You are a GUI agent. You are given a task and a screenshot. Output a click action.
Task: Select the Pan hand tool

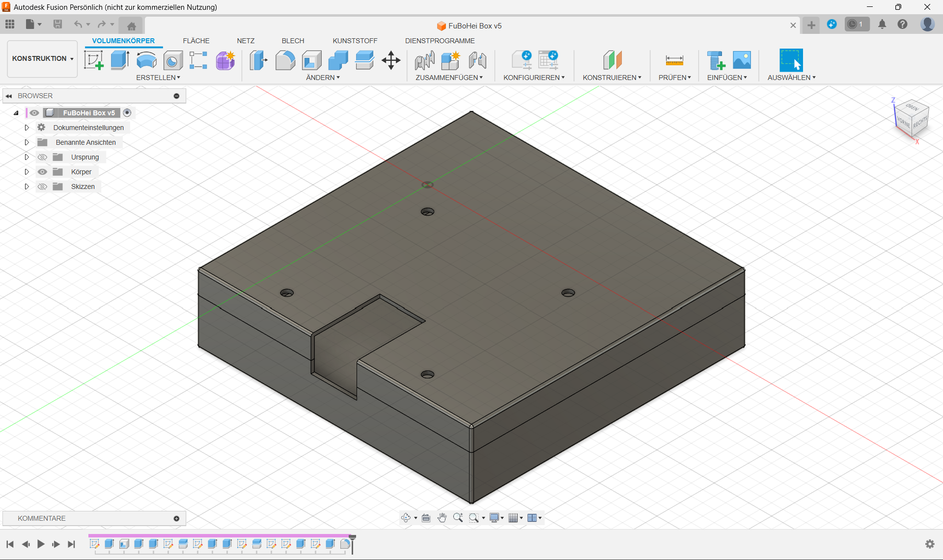tap(442, 518)
